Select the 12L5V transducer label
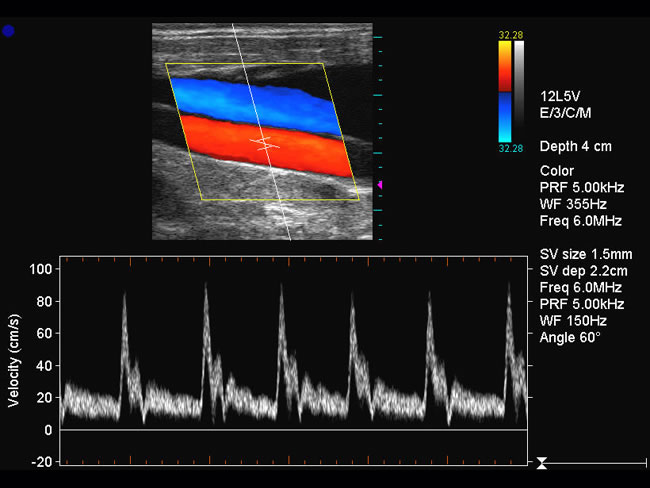This screenshot has width=650, height=488. pyautogui.click(x=562, y=98)
